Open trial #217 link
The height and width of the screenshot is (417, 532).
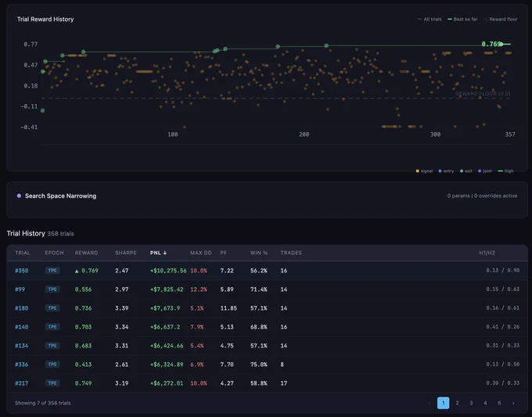point(21,383)
